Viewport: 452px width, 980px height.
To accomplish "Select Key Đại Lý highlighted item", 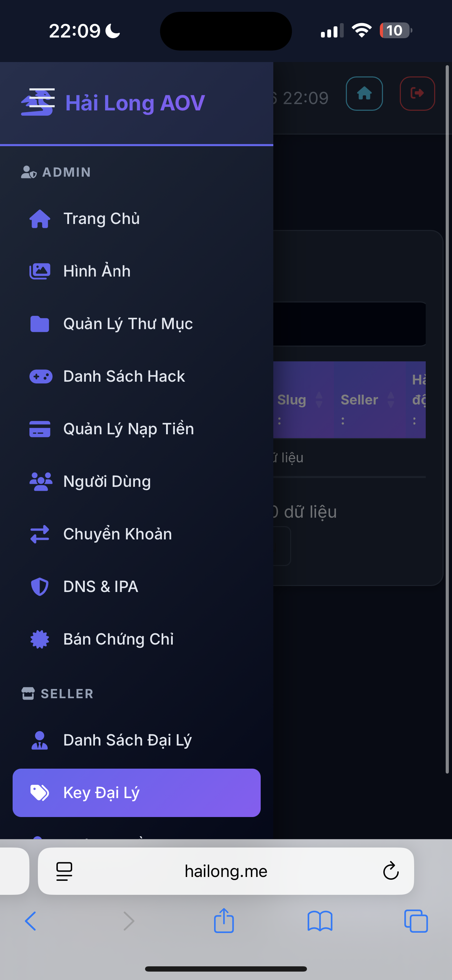I will tap(136, 792).
